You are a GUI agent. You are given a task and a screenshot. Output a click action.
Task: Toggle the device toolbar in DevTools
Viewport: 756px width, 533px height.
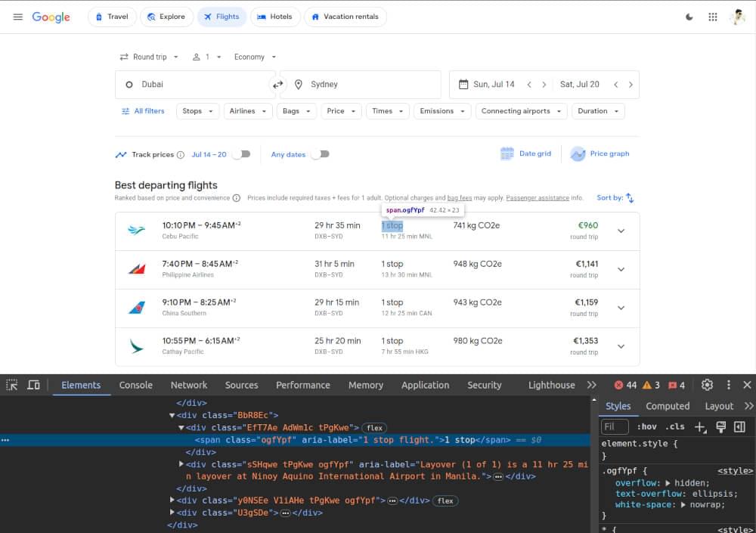(x=33, y=385)
